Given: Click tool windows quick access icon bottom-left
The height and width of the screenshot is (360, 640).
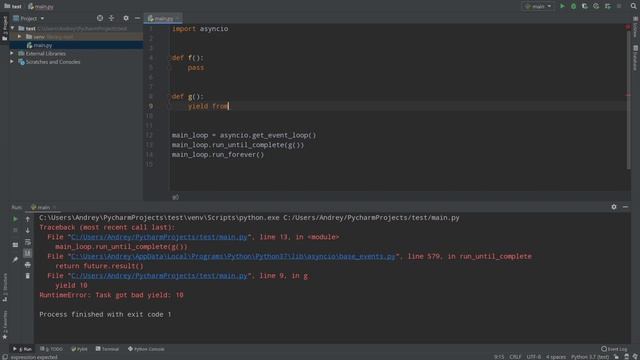Looking at the screenshot, I should coord(5,357).
